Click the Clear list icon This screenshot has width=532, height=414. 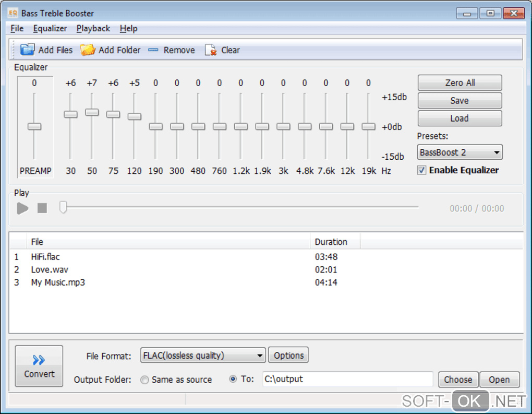211,50
